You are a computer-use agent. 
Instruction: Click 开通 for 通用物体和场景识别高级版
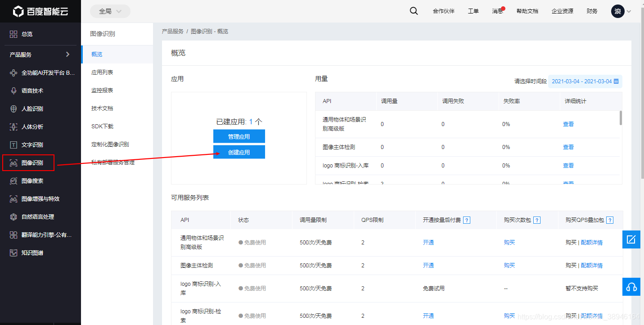point(428,243)
